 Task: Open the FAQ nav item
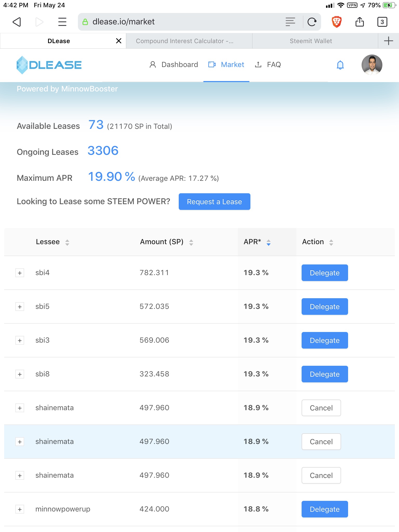[268, 65]
